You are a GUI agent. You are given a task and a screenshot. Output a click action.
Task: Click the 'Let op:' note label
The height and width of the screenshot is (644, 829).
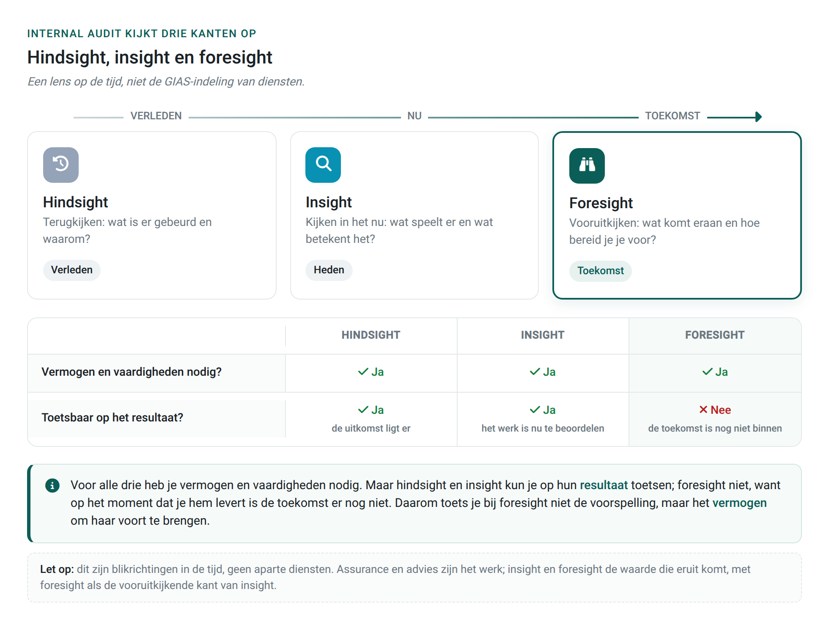pos(57,569)
